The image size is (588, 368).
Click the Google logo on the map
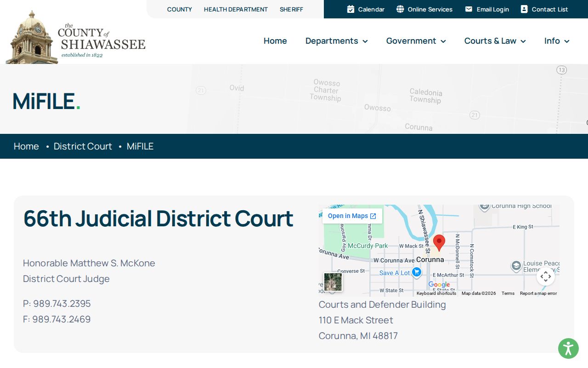pos(439,285)
